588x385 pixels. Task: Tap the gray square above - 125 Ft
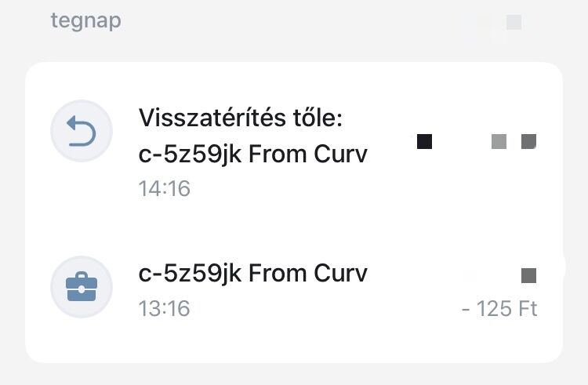(x=528, y=275)
